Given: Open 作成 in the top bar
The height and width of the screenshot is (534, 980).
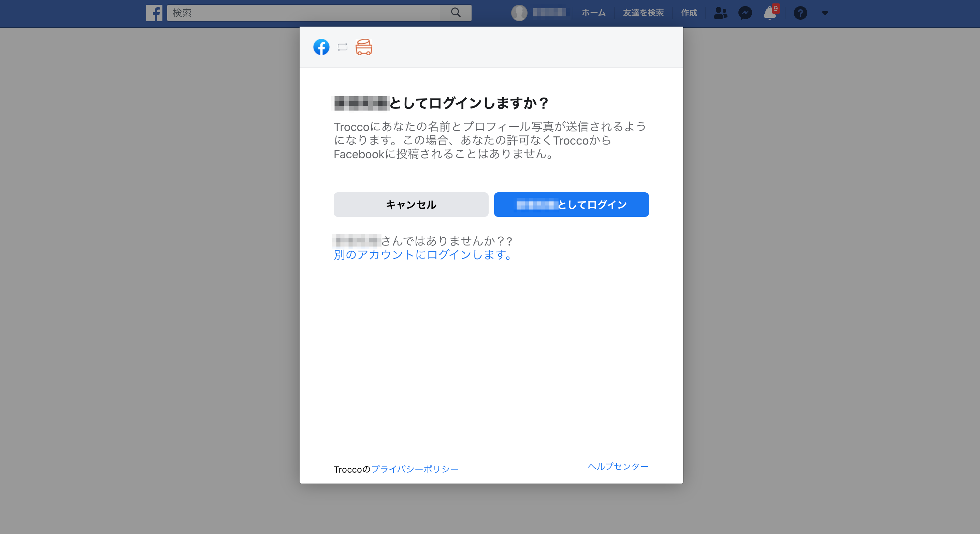Looking at the screenshot, I should point(689,13).
